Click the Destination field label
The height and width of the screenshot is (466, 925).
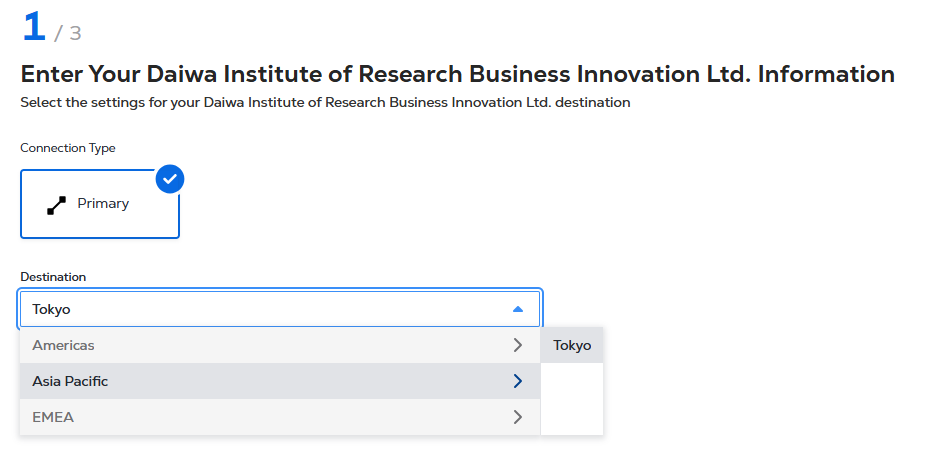click(53, 277)
